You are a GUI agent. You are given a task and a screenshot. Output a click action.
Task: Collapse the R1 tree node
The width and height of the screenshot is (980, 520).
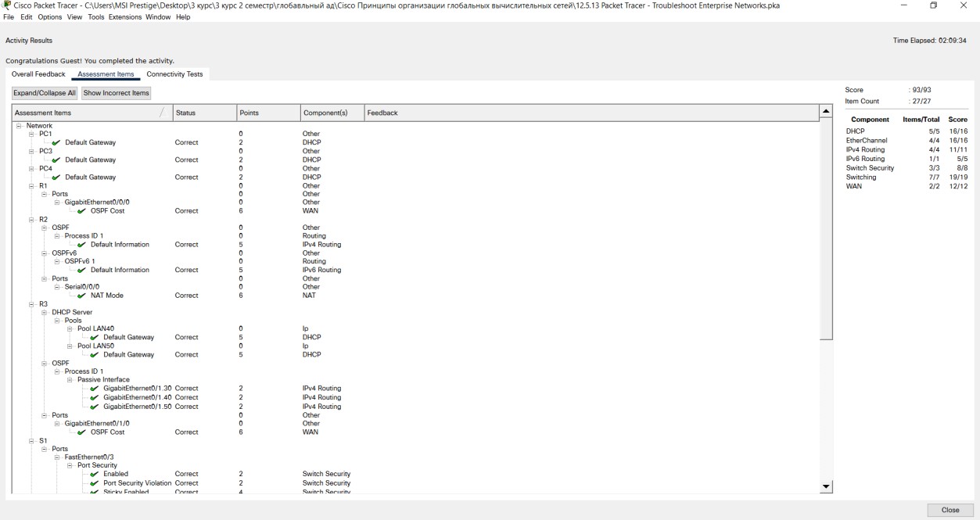31,185
